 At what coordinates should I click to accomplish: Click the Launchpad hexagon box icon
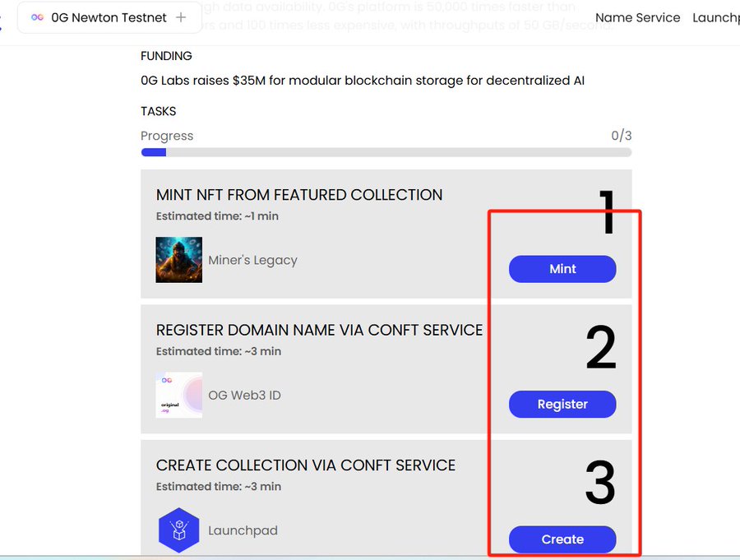[179, 530]
